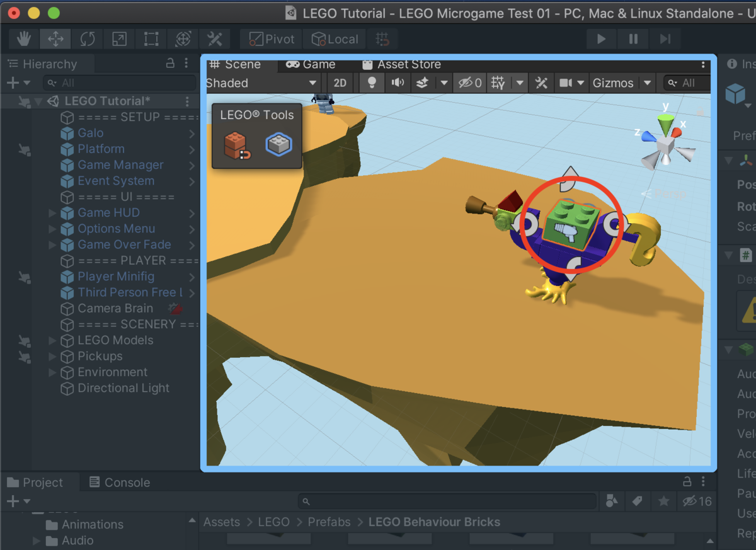Select the LEGO brick selection tool icon

(278, 144)
